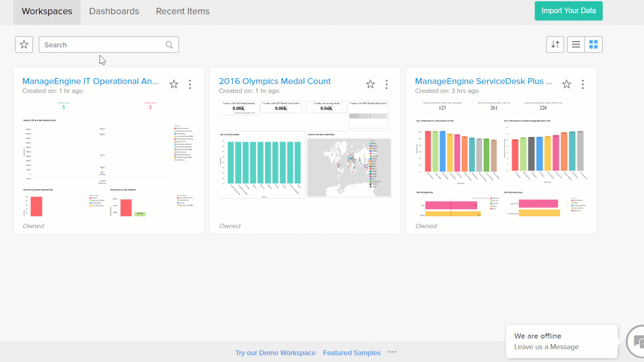Open the Dashboards tab
Viewport: 644px width, 362px height.
(x=114, y=11)
